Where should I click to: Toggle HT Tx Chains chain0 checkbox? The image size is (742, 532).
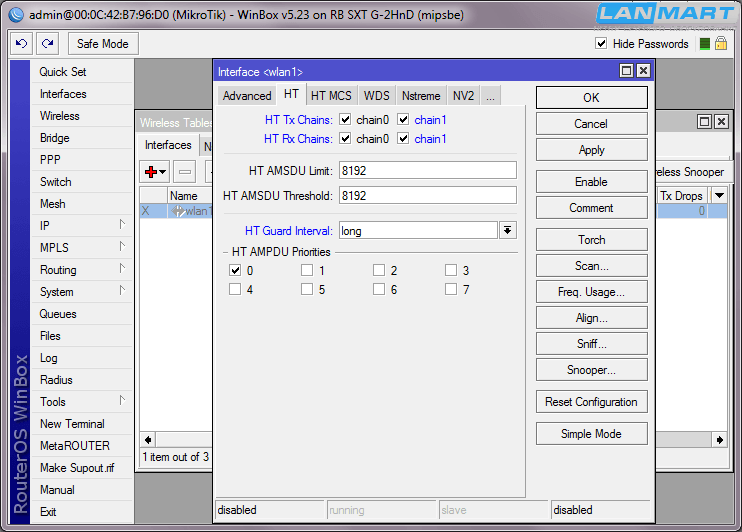coord(345,120)
